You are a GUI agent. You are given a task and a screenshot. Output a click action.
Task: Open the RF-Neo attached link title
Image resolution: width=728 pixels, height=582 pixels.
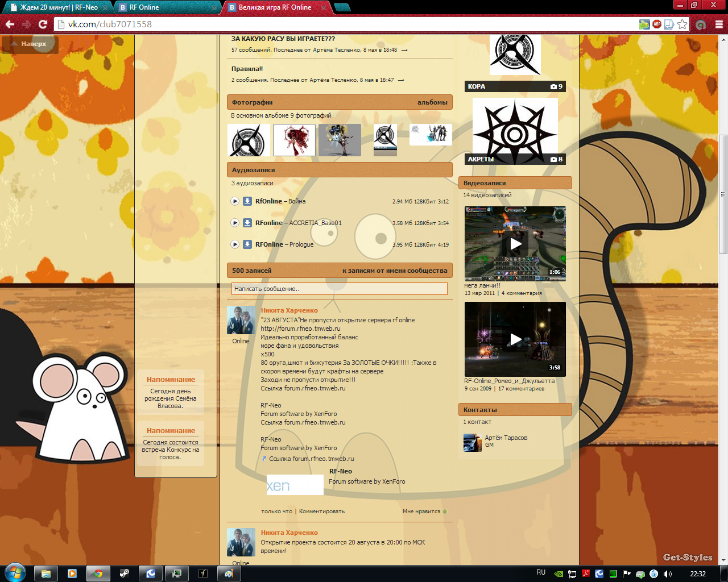(341, 471)
